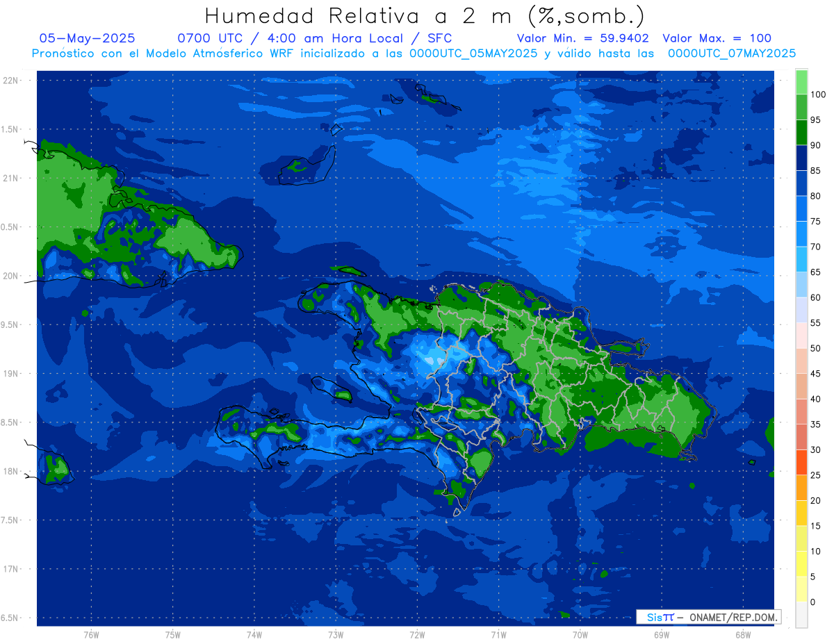The width and height of the screenshot is (834, 644).
Task: Select the 'Valor Min. = 59.9402' text
Action: (x=583, y=38)
